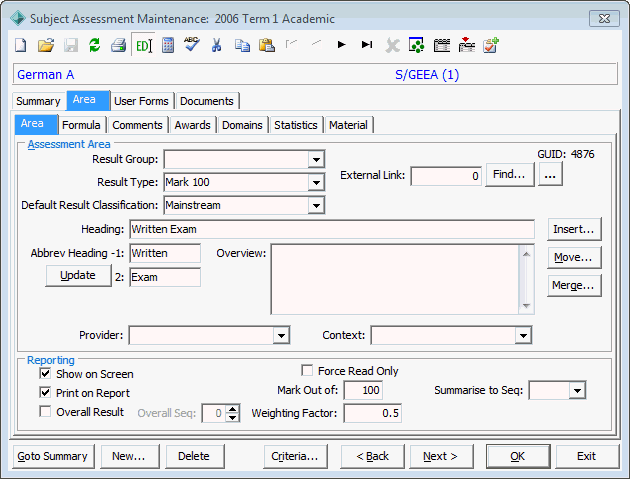Copy using the two-pages icon
Screen dimensions: 630x479
point(242,45)
